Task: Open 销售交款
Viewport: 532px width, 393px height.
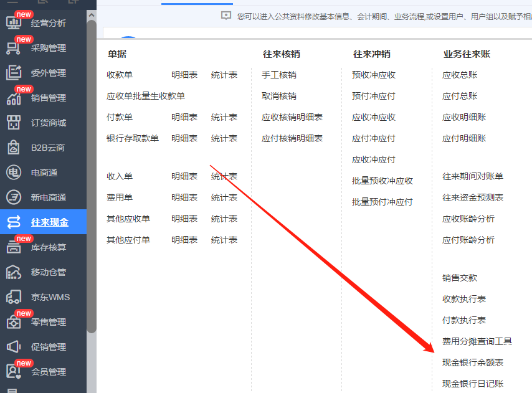Action: tap(460, 278)
